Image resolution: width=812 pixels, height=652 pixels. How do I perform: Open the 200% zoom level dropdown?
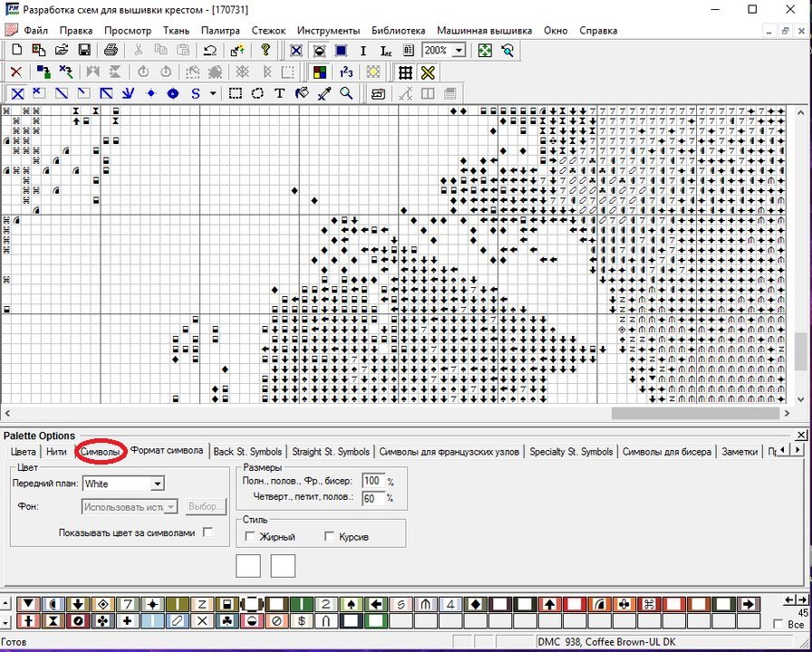point(459,51)
